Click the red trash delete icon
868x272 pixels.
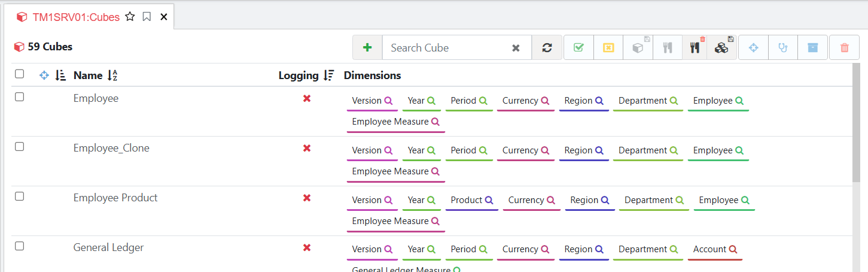click(x=845, y=47)
